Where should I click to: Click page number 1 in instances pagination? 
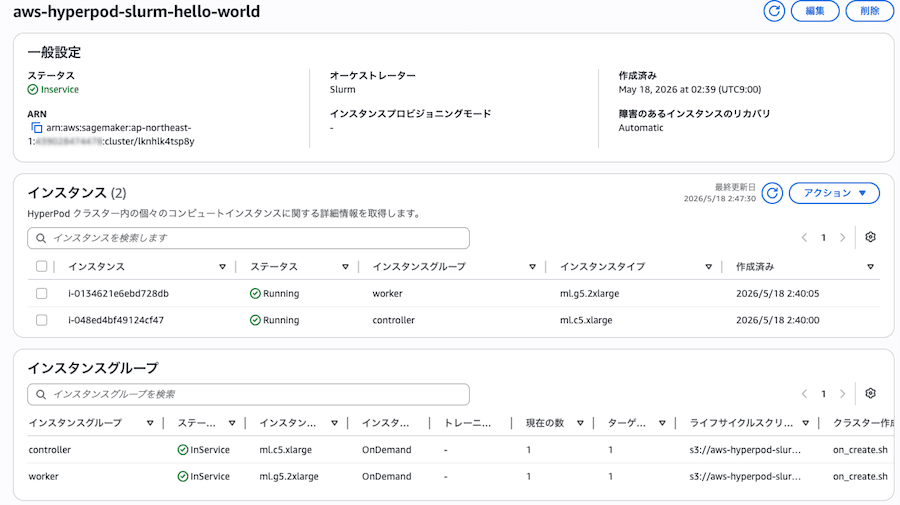823,238
